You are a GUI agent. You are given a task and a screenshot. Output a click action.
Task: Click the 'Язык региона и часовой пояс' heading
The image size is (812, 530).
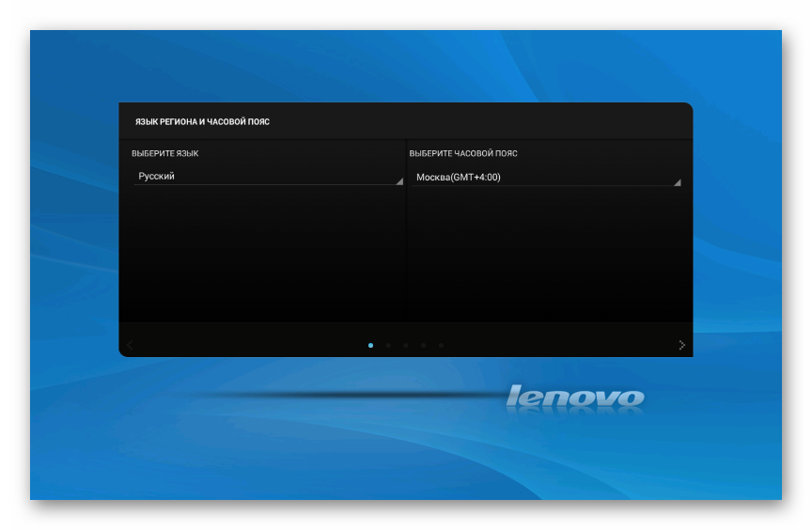pyautogui.click(x=202, y=121)
